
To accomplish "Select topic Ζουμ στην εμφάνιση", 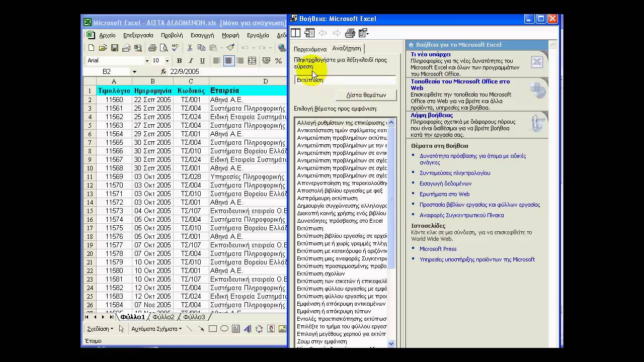I will point(322,341).
